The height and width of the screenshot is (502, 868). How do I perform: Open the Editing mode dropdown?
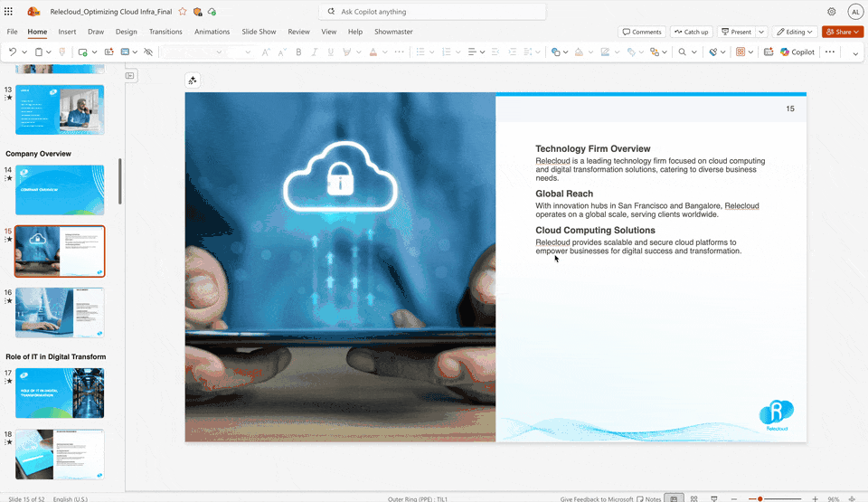795,32
